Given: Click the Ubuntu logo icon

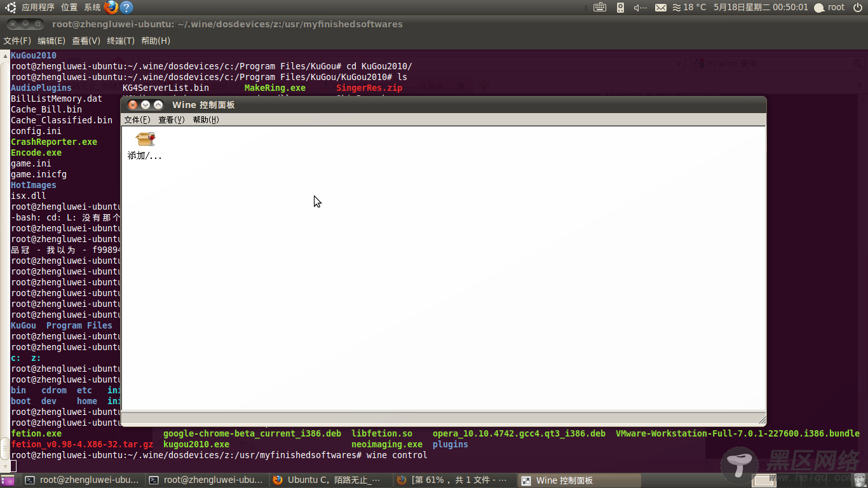Looking at the screenshot, I should (11, 8).
